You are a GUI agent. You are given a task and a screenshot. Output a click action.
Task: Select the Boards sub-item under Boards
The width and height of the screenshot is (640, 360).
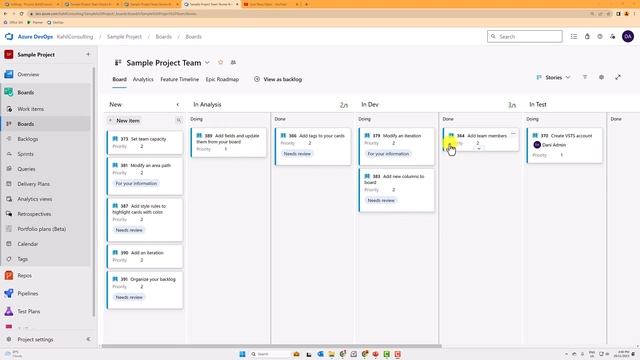(x=25, y=124)
